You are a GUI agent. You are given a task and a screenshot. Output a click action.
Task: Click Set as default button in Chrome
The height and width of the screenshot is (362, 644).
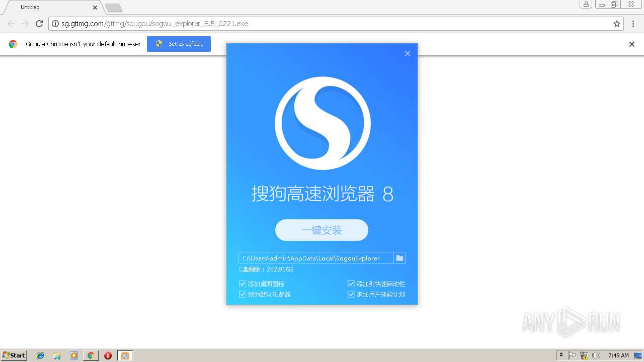click(179, 44)
